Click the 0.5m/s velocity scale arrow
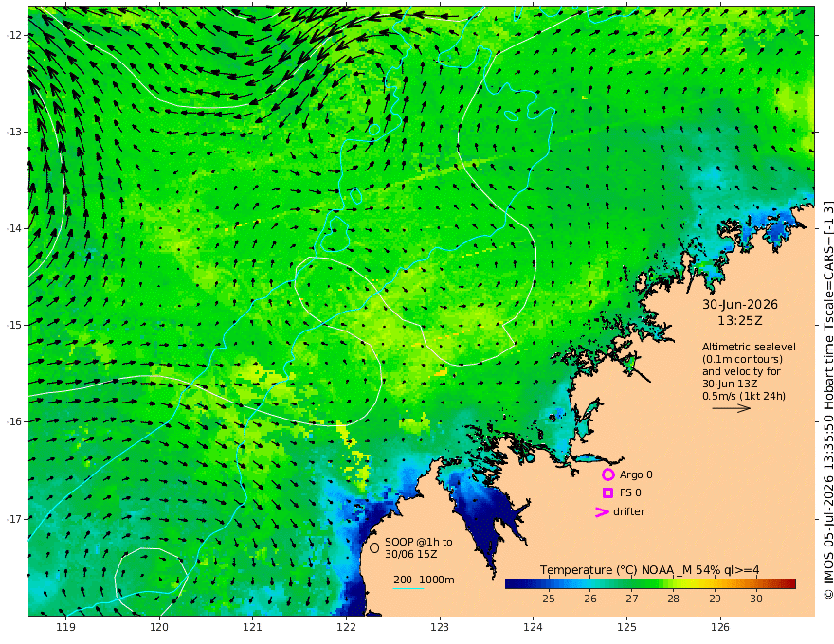 (x=732, y=408)
